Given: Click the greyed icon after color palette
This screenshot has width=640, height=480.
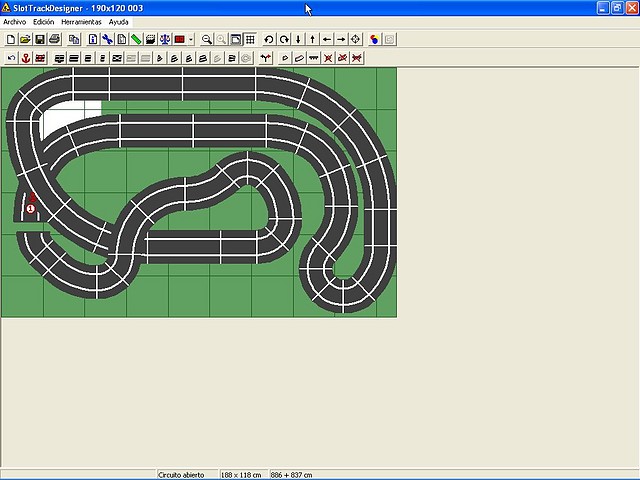Looking at the screenshot, I should (389, 39).
